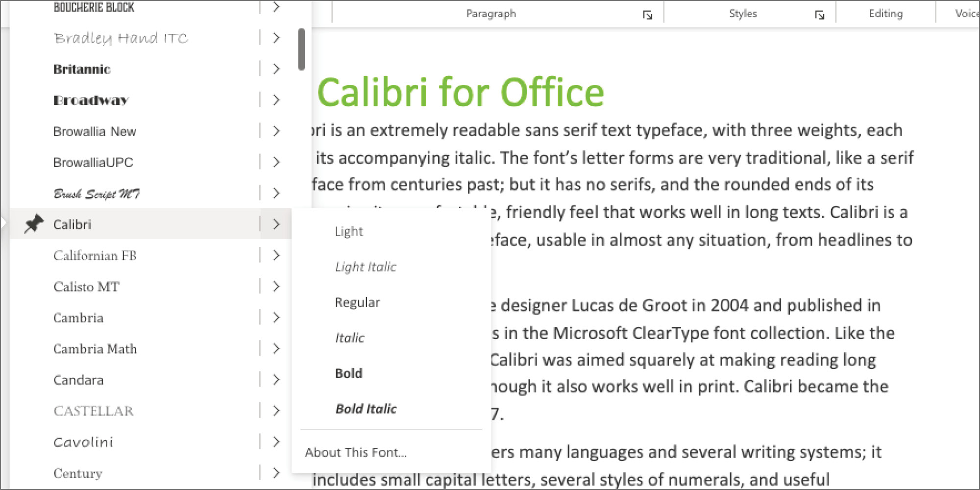
Task: Choose Regular in the Calibri weights list
Action: click(358, 302)
